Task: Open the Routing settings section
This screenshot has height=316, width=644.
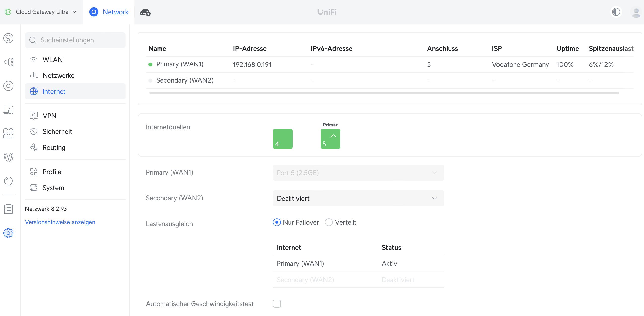Action: 54,148
